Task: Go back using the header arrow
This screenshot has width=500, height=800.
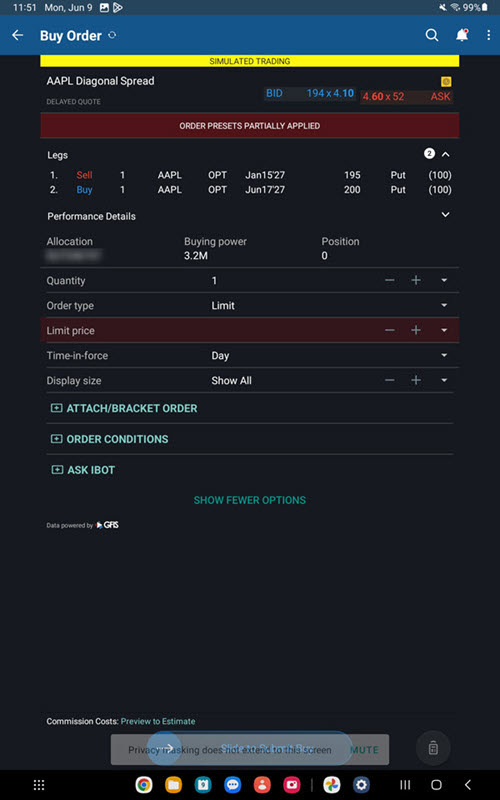Action: coord(18,35)
